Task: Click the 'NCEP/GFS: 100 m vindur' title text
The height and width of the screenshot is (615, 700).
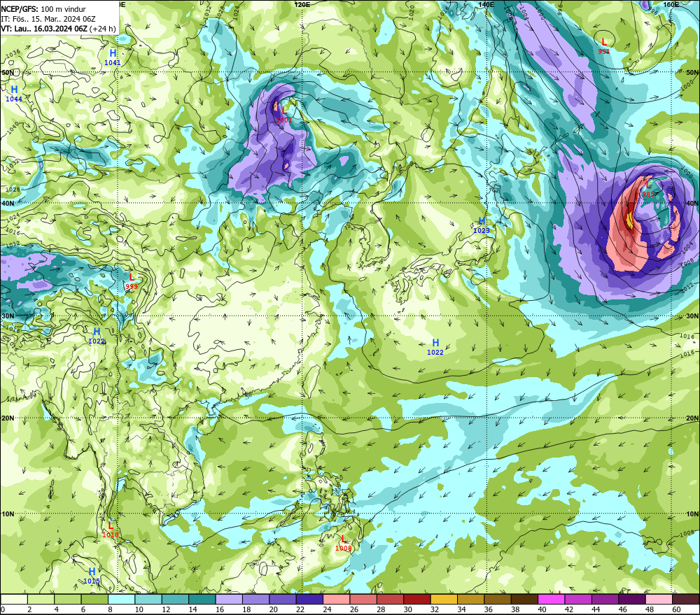Action: [x=43, y=9]
